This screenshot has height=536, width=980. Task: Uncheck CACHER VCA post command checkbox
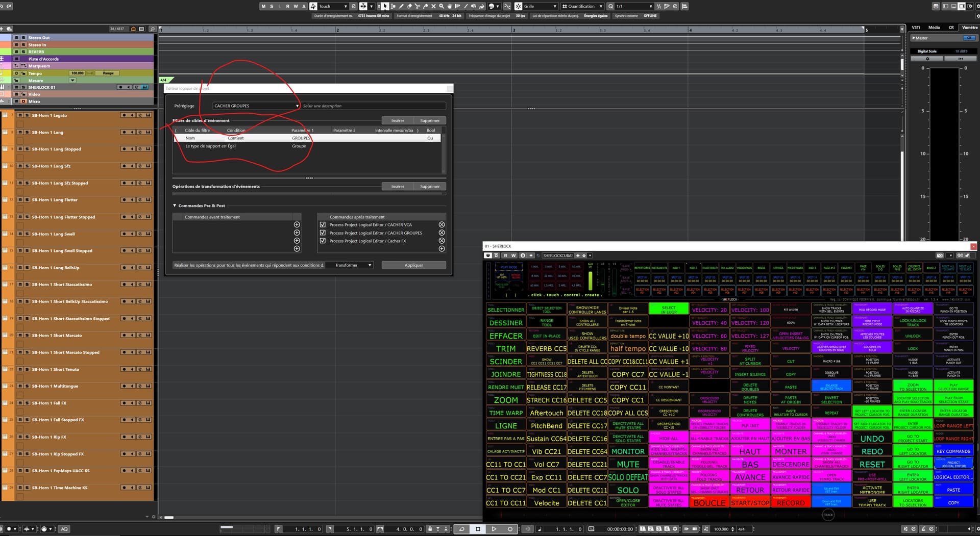pos(323,224)
